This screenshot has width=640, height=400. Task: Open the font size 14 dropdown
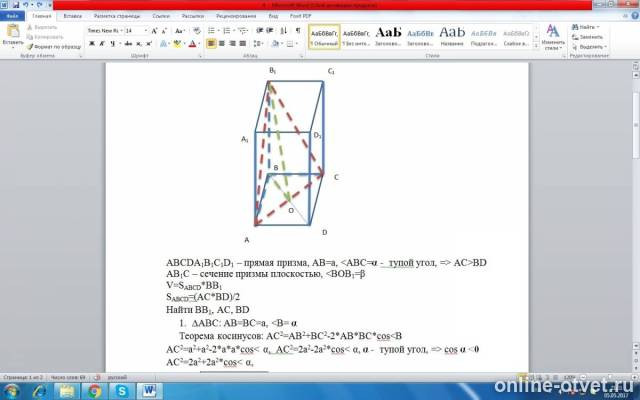[146, 31]
